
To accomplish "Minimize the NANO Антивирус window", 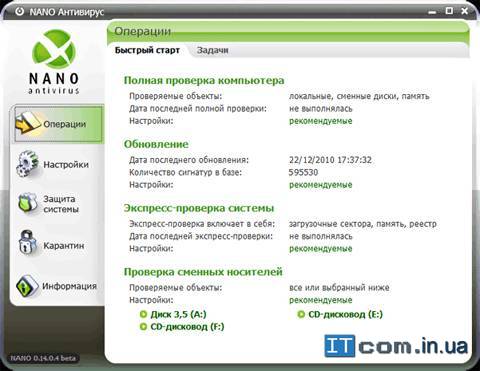I will 432,12.
